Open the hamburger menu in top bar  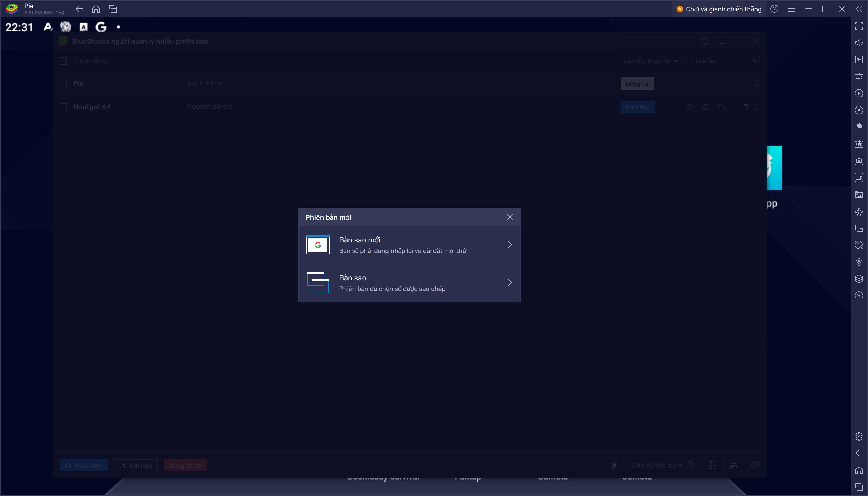(x=791, y=9)
